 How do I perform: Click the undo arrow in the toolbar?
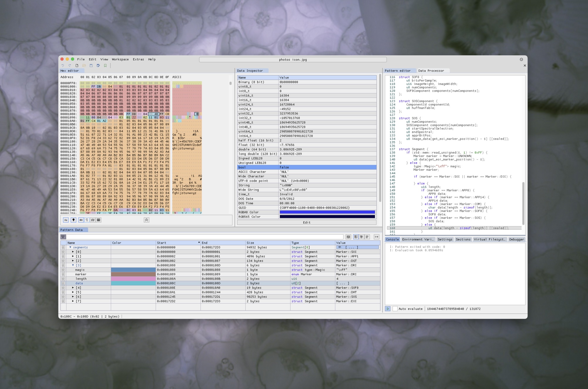point(63,66)
